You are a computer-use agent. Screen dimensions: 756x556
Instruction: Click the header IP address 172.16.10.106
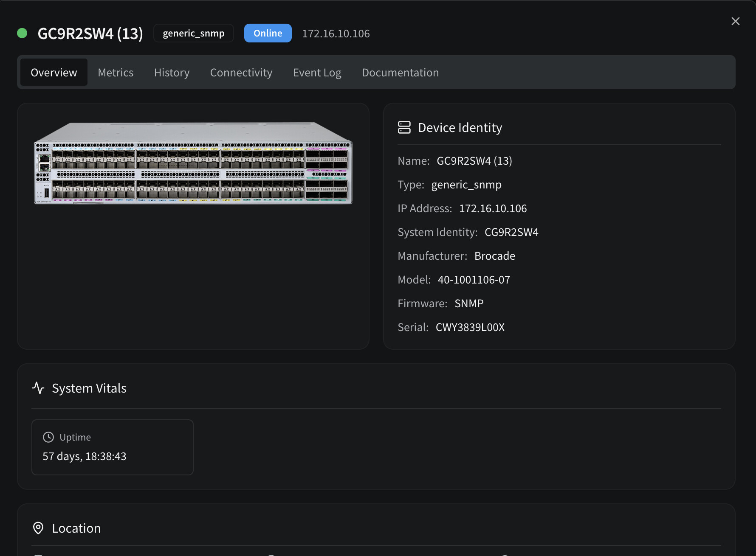(336, 34)
